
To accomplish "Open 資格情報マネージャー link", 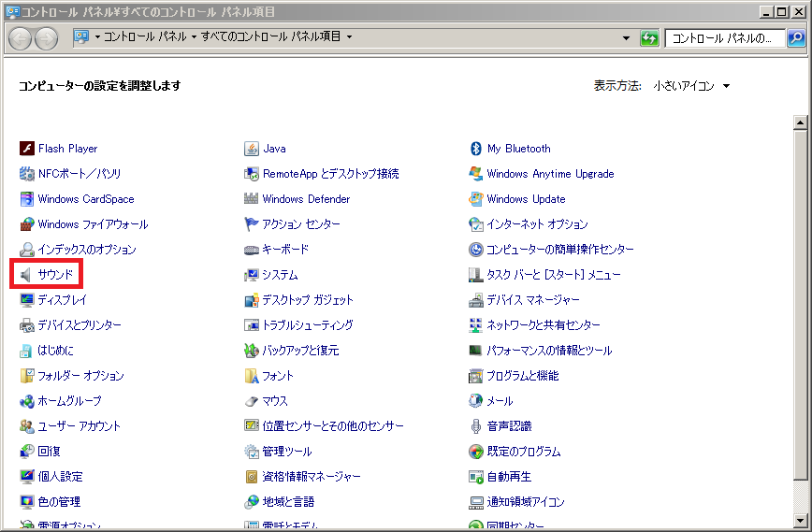I will (x=312, y=477).
